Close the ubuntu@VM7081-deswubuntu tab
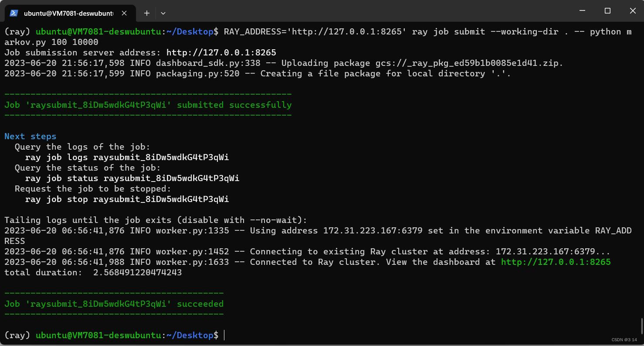Viewport: 644px width, 346px height. (124, 13)
